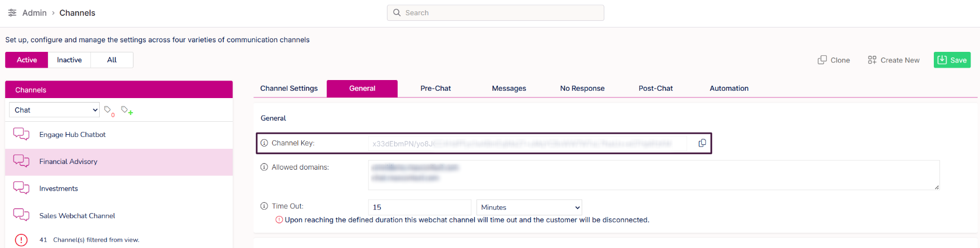Viewport: 980px width, 248px height.
Task: Open the Chat channel type dropdown
Action: pyautogui.click(x=54, y=110)
